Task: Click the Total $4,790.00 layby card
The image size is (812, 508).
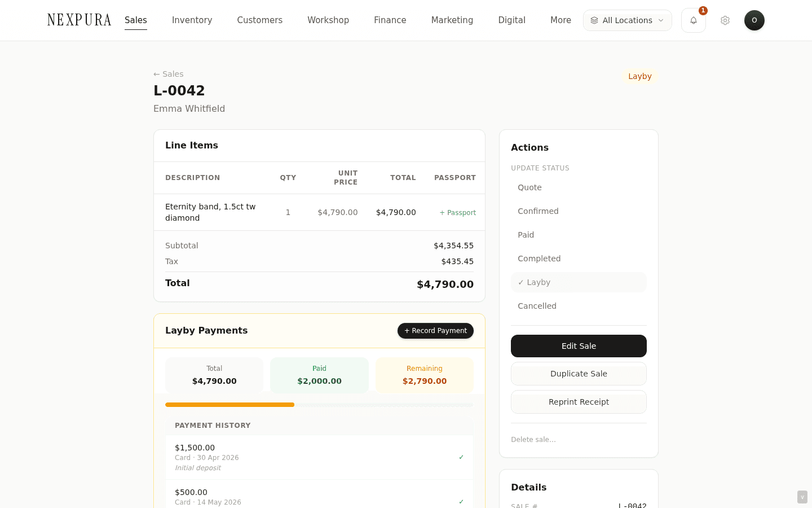Action: (x=214, y=375)
